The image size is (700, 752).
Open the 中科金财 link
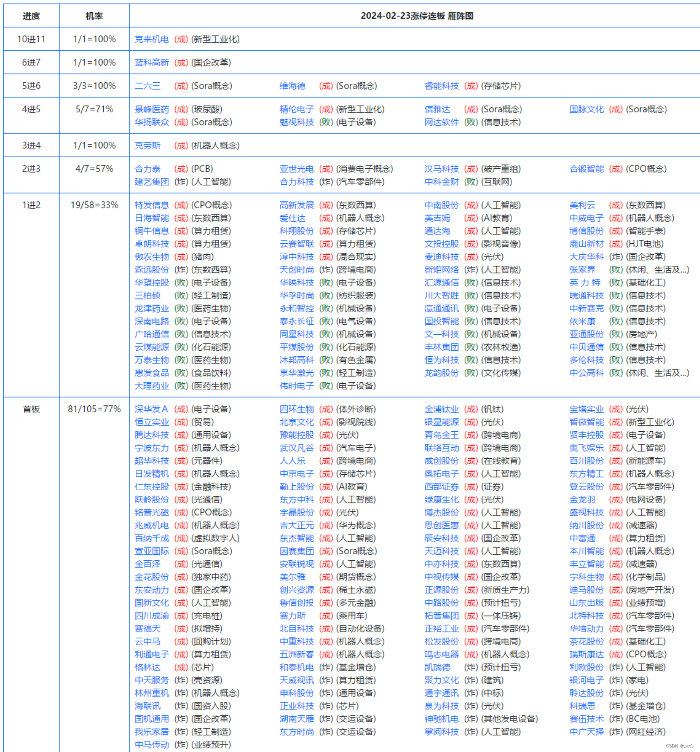441,182
